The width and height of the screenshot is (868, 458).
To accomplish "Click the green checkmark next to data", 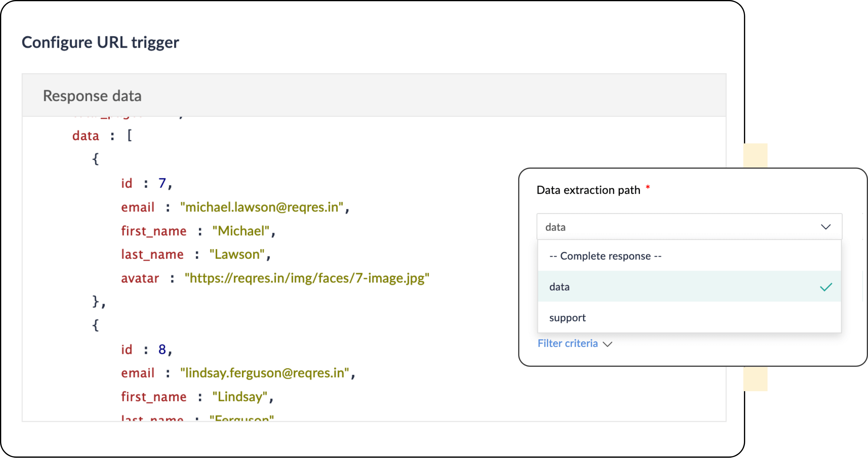I will click(x=826, y=287).
